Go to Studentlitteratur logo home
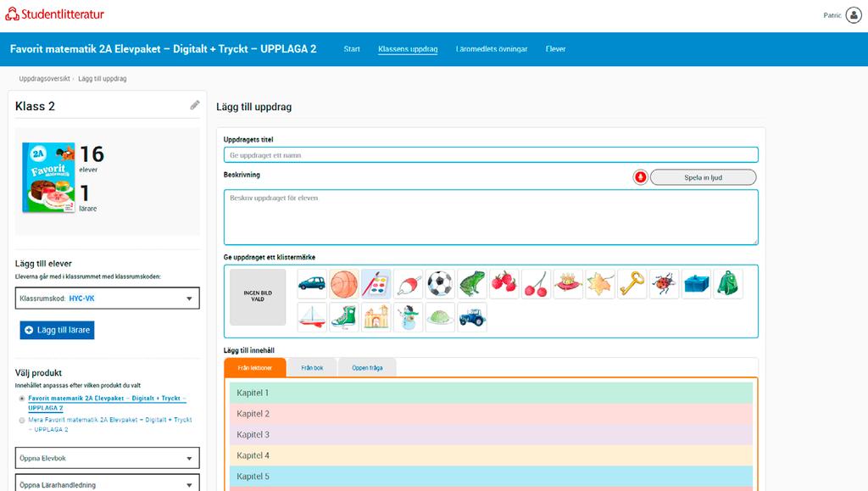This screenshot has height=491, width=868. 55,14
